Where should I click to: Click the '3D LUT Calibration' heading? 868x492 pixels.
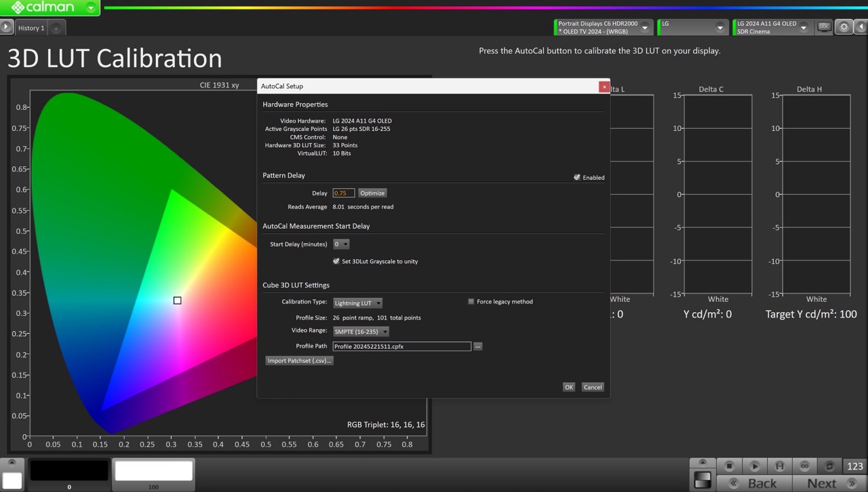tap(115, 59)
